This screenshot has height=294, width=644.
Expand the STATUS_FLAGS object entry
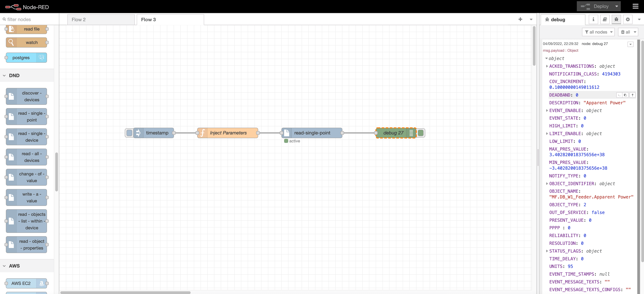[547, 251]
